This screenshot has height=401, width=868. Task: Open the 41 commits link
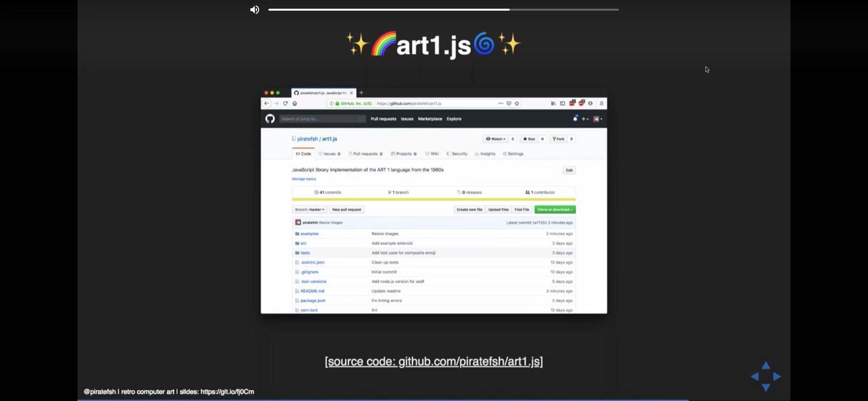click(327, 192)
